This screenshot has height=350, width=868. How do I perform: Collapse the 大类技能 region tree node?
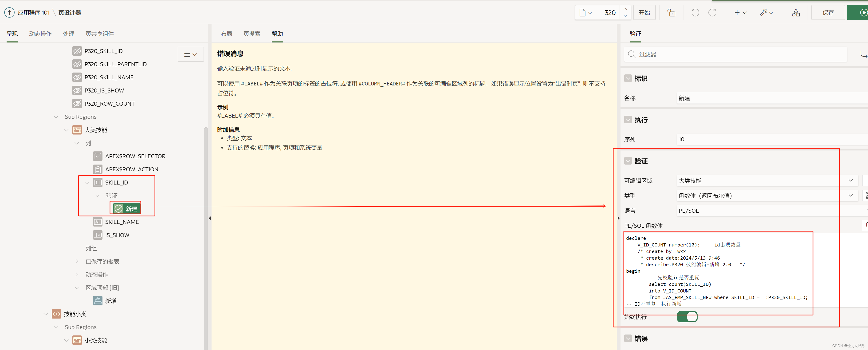[x=66, y=130]
